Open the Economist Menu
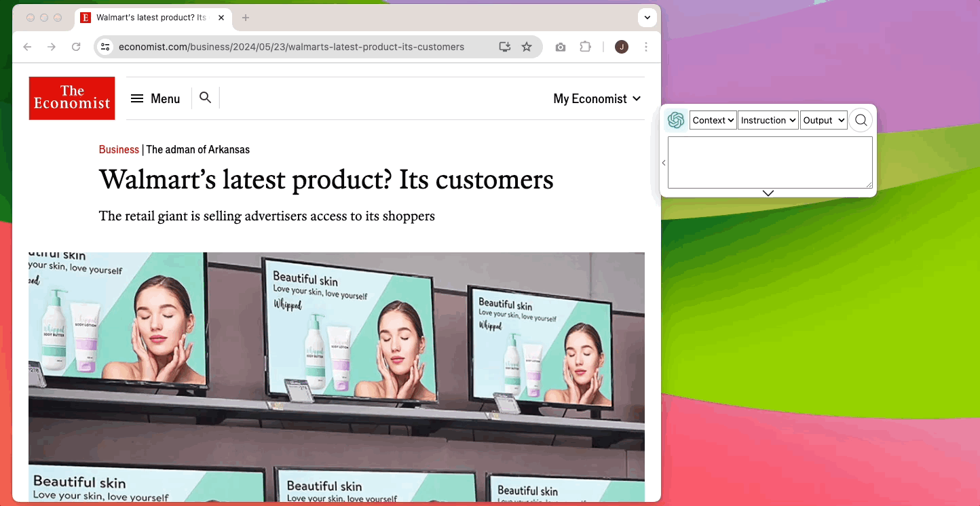Screen dimensions: 980x506 [x=155, y=98]
